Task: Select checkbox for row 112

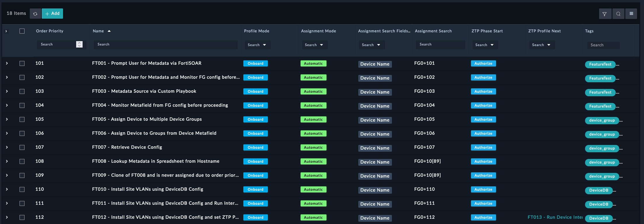Action: (22, 217)
